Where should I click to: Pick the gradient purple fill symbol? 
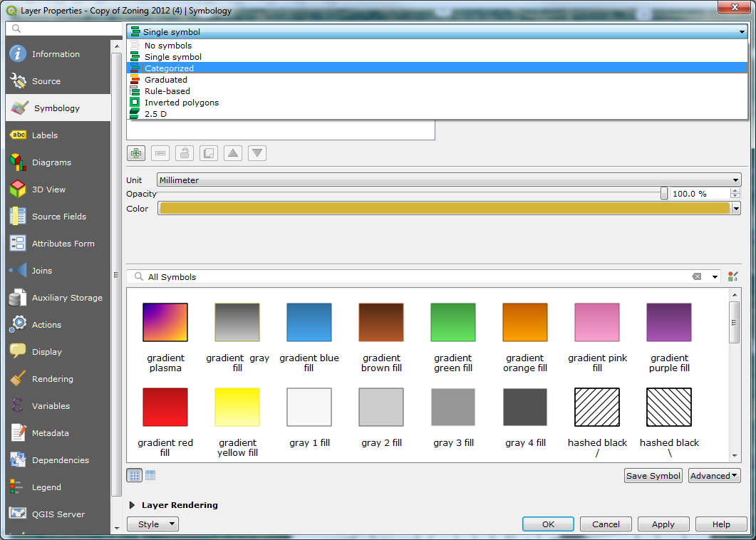pyautogui.click(x=669, y=322)
